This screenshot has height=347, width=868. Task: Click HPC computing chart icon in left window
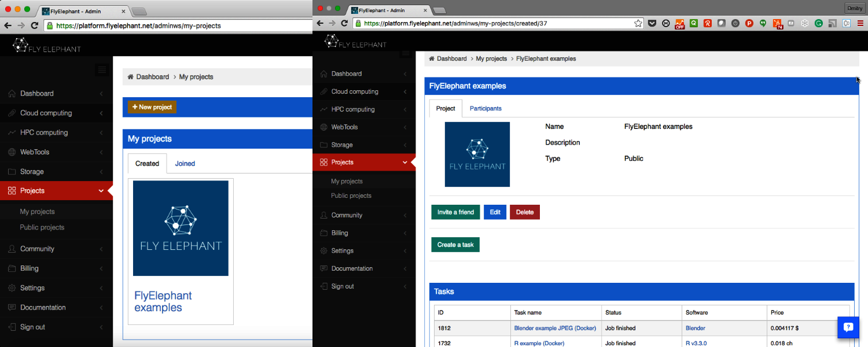(x=12, y=132)
